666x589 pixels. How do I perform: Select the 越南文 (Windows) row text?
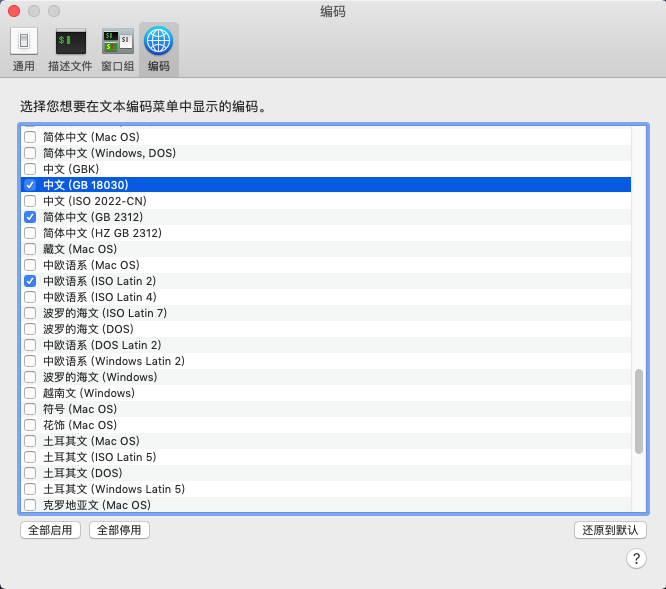click(89, 393)
